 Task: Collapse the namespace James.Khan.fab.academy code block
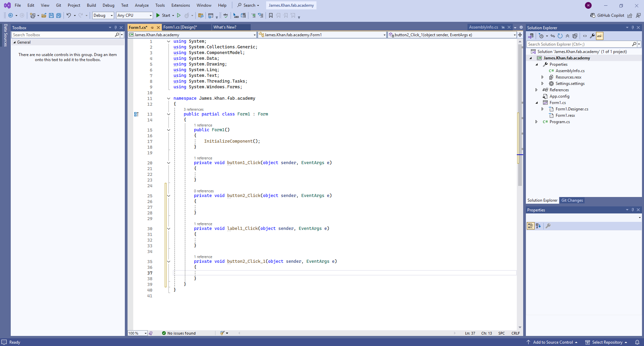coord(168,98)
